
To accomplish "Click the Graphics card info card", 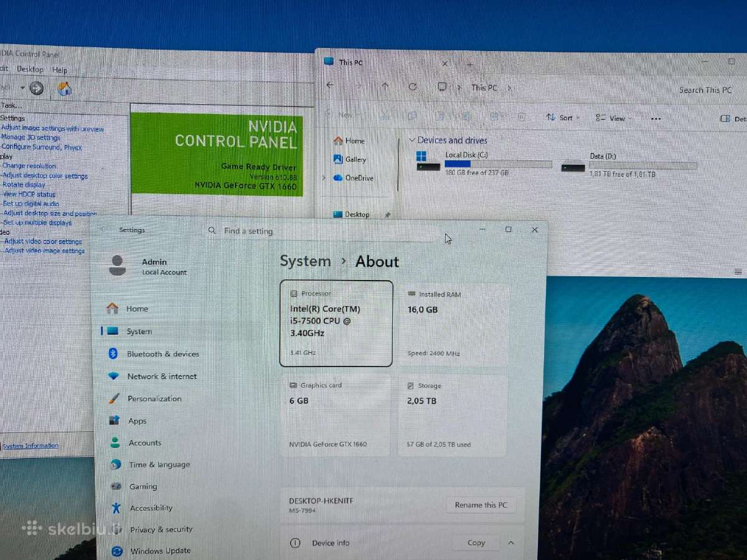I will [x=336, y=415].
